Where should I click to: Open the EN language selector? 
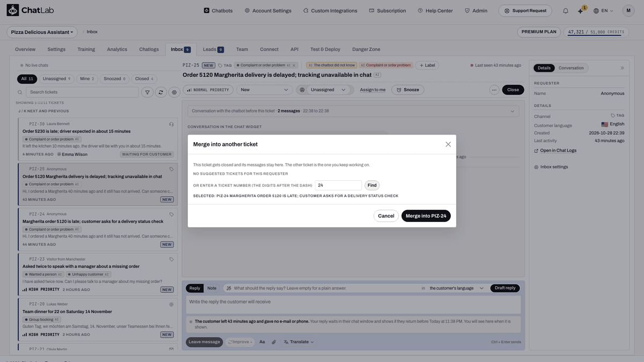click(604, 11)
